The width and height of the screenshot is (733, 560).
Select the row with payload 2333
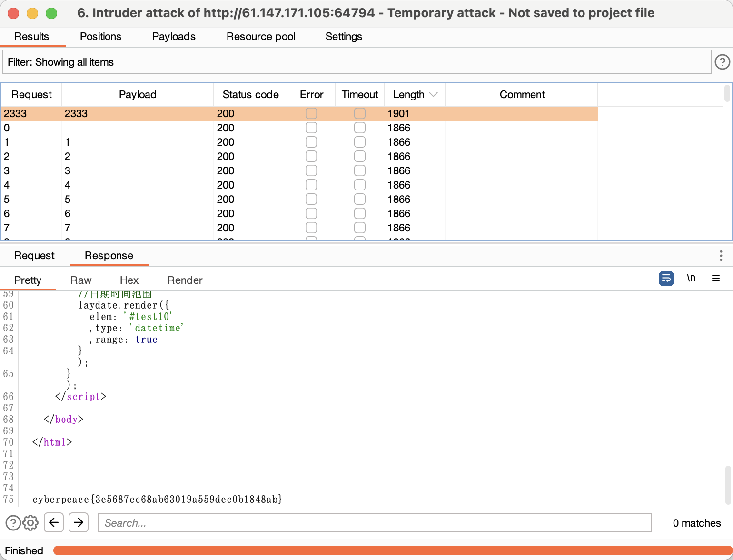tap(299, 113)
